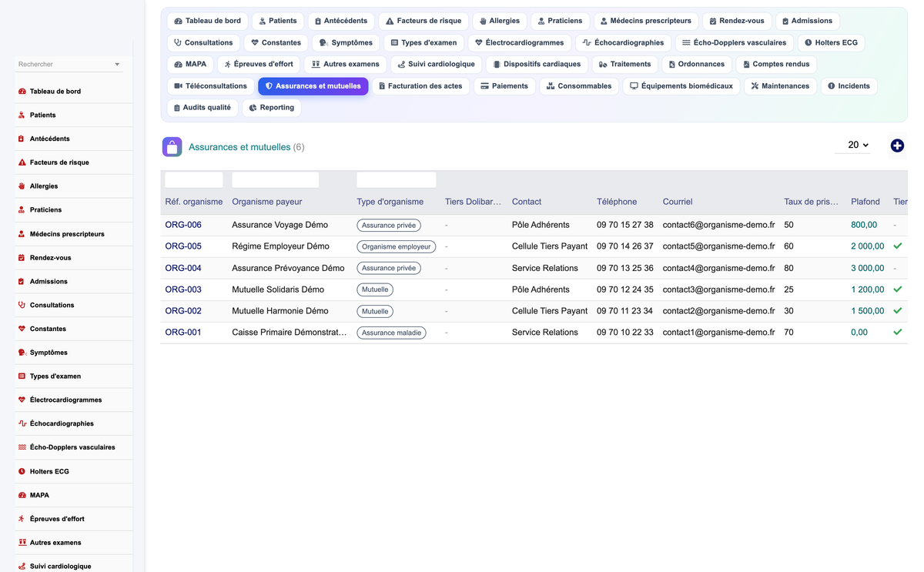Click the Allergies hand icon in sidebar
Viewport: 924px width, 572px height.
click(x=22, y=186)
